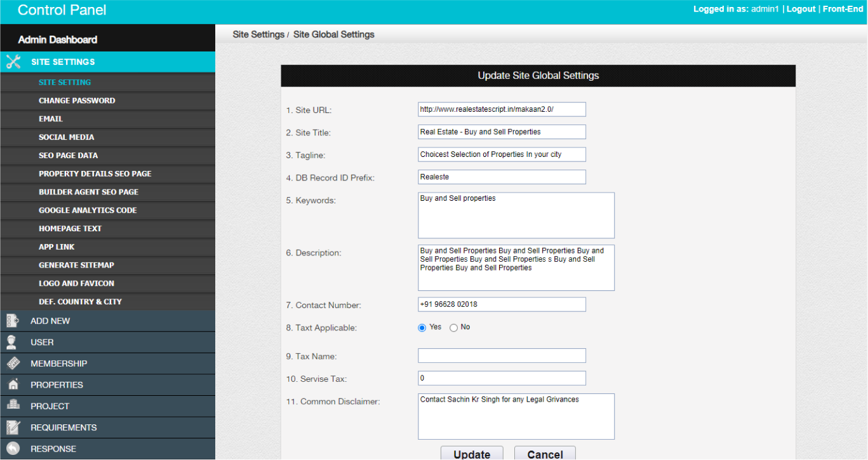Open SOCIAL MEDIA menu item
The height and width of the screenshot is (460, 868).
[108, 137]
